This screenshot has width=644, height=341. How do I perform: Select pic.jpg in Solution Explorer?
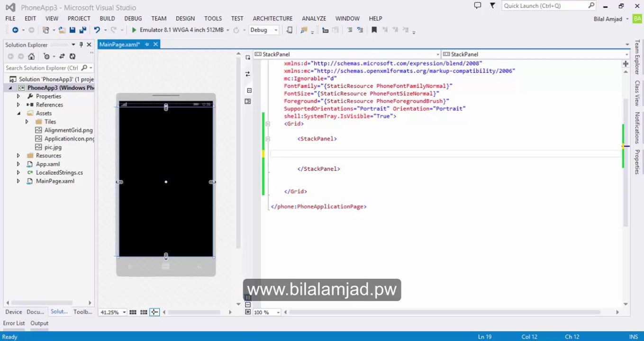53,147
